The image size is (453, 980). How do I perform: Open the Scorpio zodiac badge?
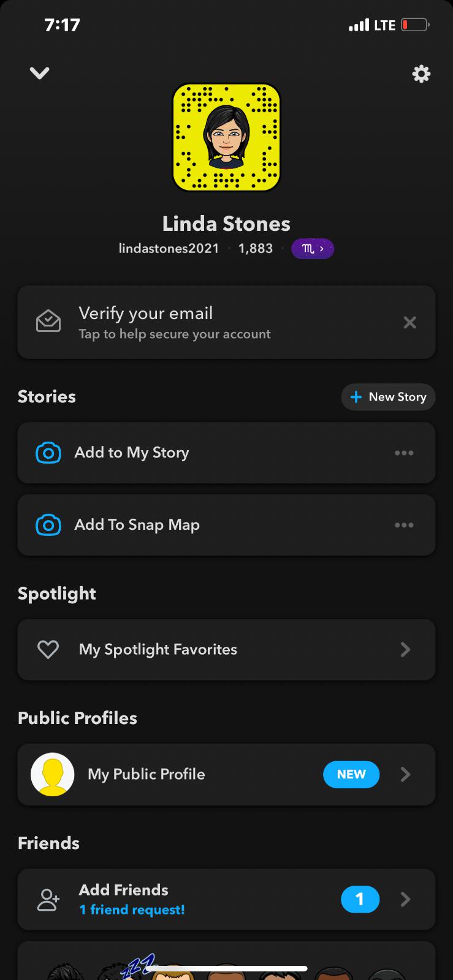point(313,249)
